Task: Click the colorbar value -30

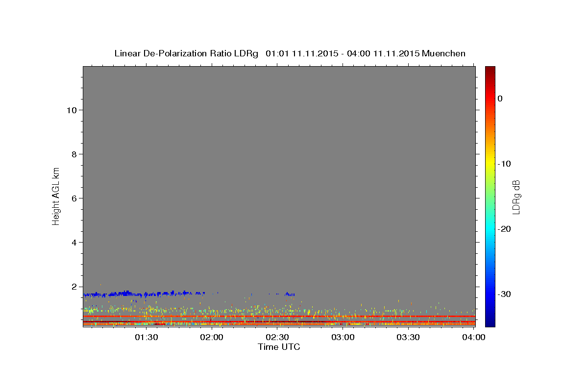Action: click(x=505, y=294)
